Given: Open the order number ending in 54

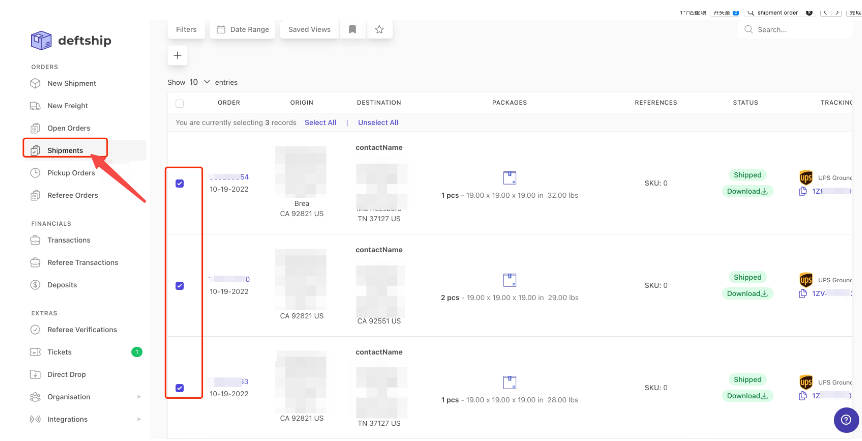Looking at the screenshot, I should tap(229, 177).
